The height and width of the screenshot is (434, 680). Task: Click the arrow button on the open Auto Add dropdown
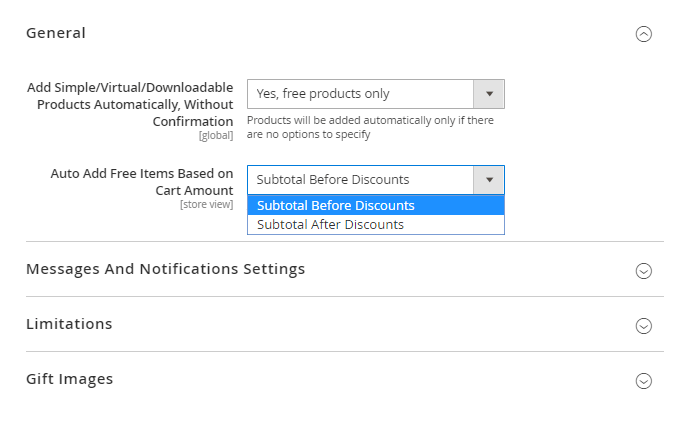tap(489, 180)
